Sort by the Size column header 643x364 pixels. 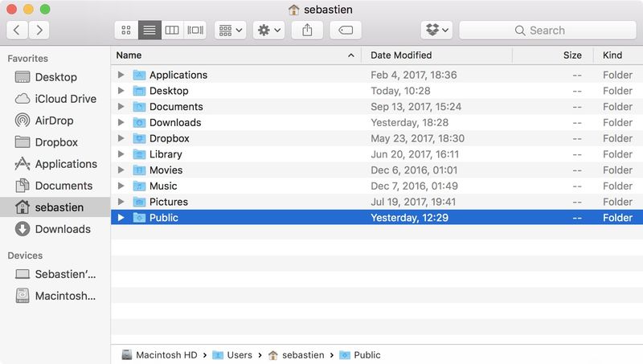(x=553, y=55)
